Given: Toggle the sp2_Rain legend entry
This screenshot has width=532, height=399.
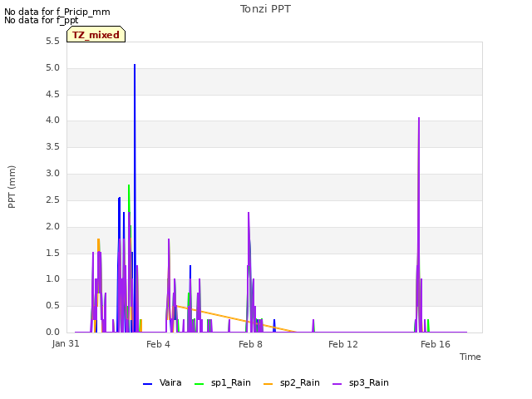Looking at the screenshot, I should (x=292, y=383).
